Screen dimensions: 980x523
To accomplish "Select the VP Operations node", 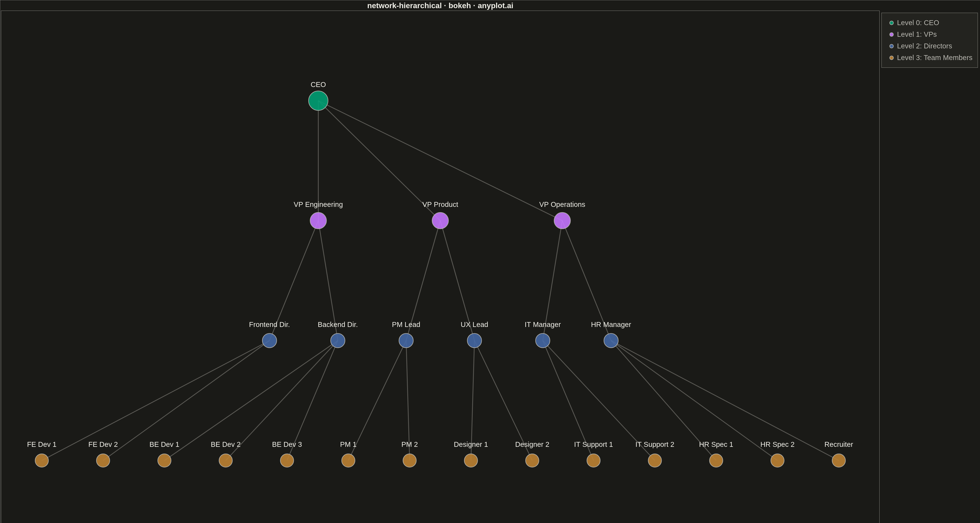I will [x=562, y=221].
